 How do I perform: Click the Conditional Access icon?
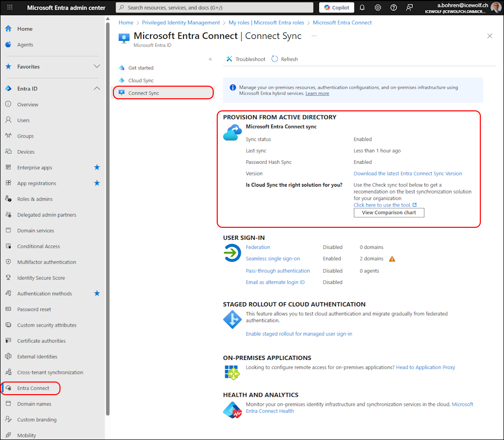point(9,246)
